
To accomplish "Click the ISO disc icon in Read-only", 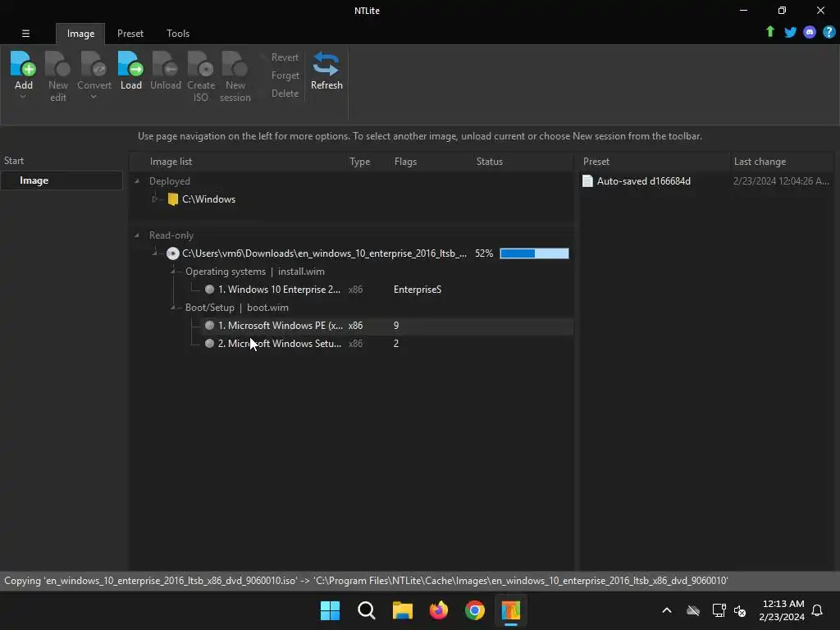I will pos(172,253).
